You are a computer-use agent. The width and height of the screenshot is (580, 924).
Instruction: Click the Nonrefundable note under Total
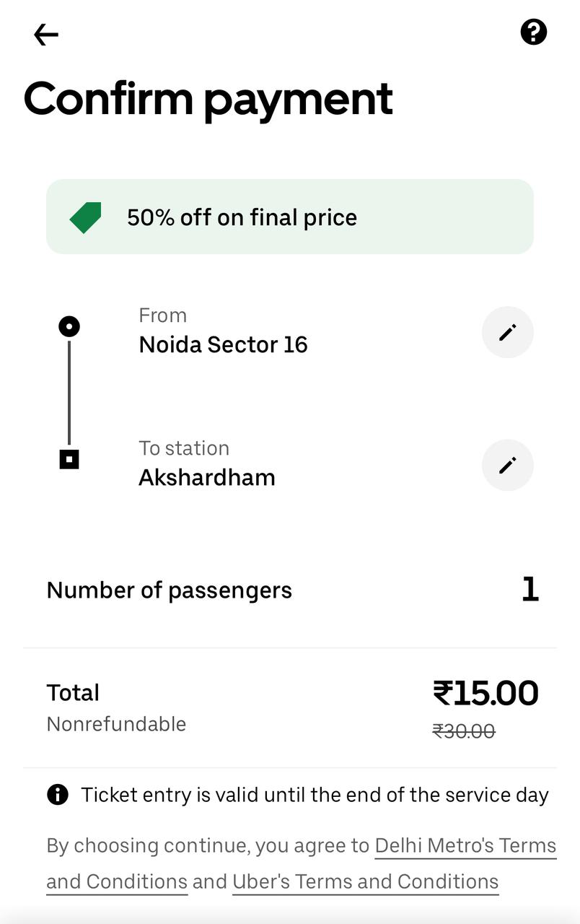[x=116, y=724]
